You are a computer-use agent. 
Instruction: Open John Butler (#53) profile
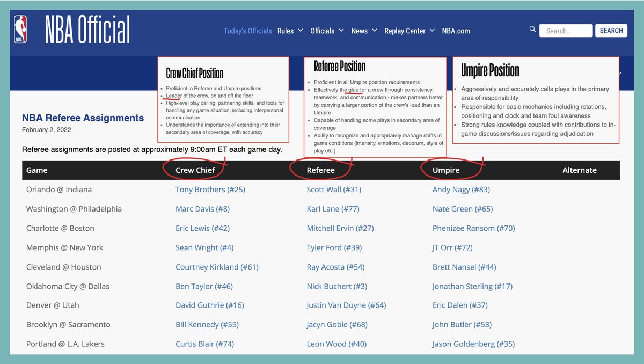coord(462,324)
